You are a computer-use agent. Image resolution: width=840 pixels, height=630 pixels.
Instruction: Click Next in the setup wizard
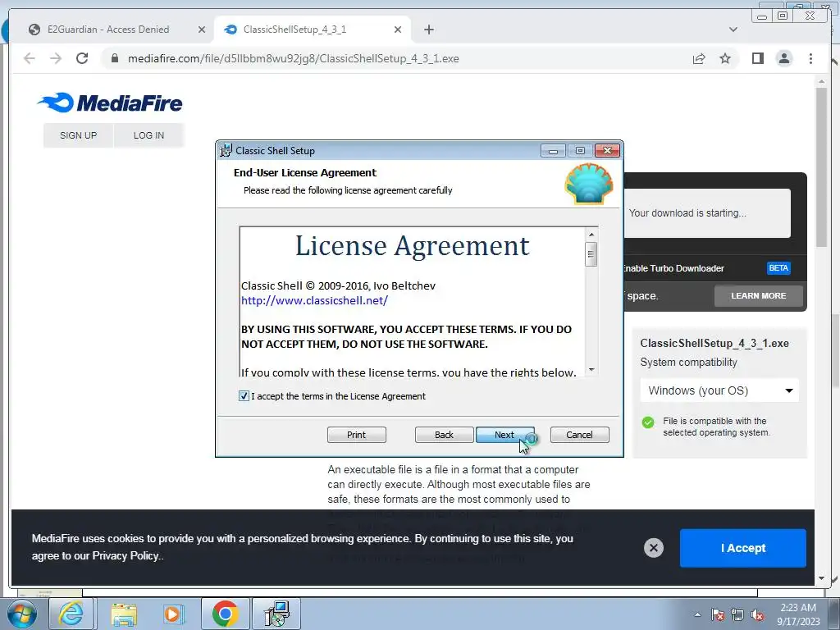click(504, 435)
